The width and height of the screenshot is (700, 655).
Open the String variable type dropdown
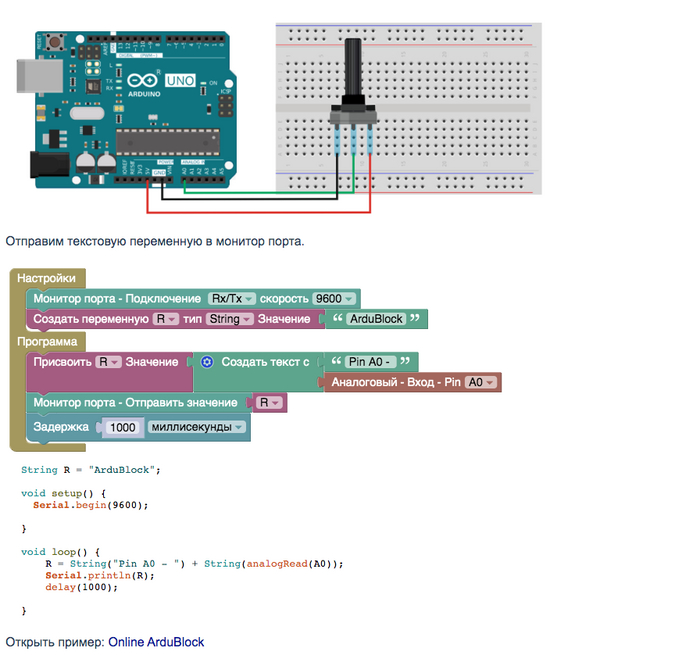pyautogui.click(x=228, y=319)
